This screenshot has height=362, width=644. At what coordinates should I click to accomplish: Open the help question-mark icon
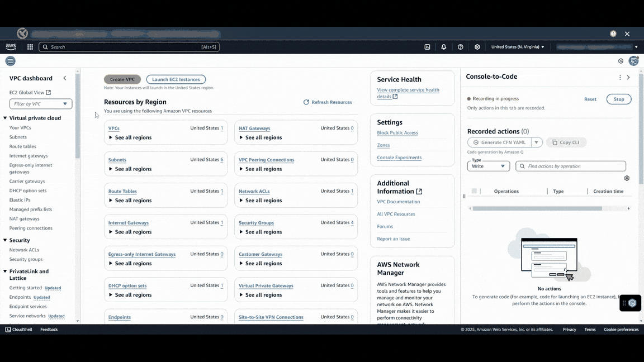(460, 47)
